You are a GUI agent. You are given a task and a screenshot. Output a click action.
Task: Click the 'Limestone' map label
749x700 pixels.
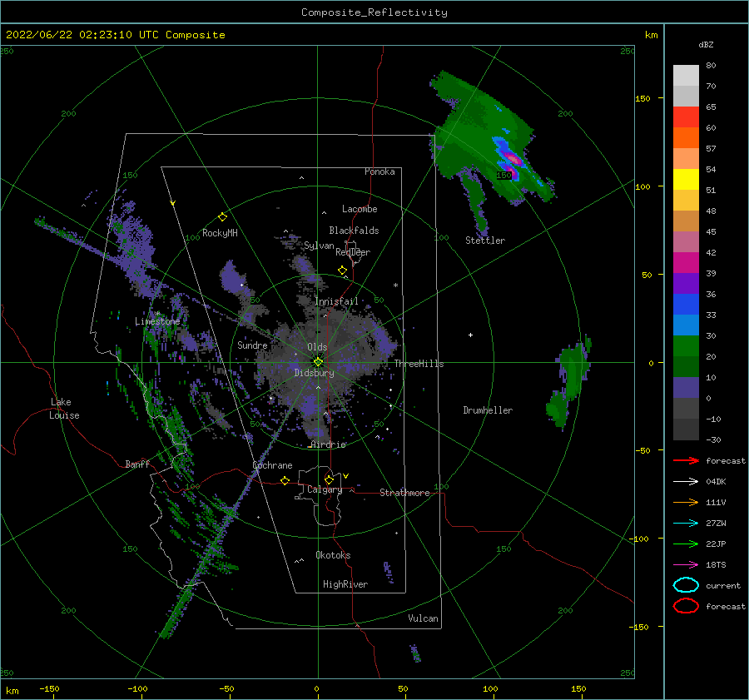point(157,321)
